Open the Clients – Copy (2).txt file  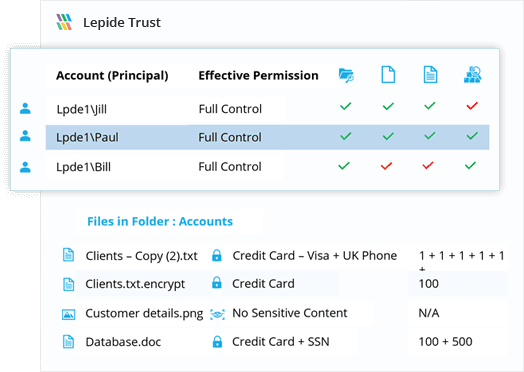[x=141, y=256]
